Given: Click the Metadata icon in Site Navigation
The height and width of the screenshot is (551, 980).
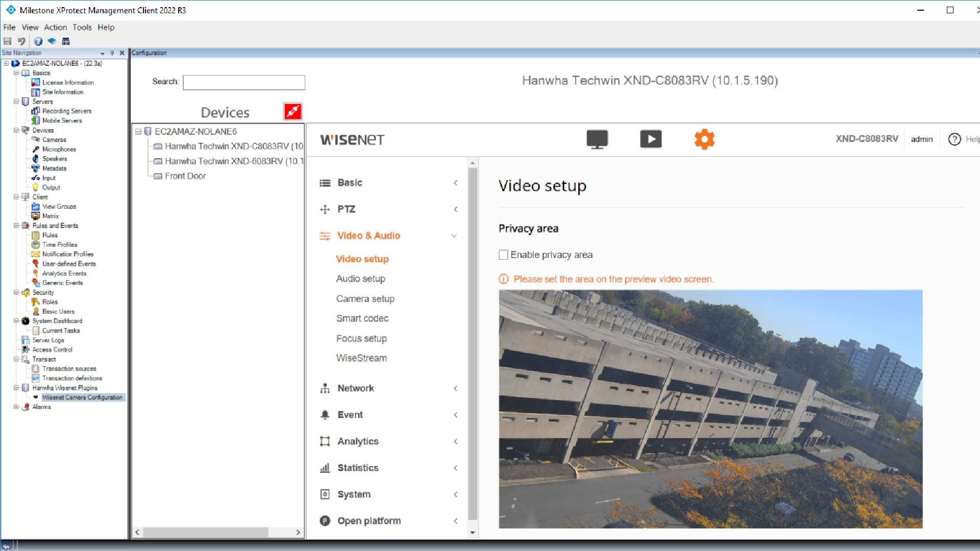Looking at the screenshot, I should tap(36, 168).
